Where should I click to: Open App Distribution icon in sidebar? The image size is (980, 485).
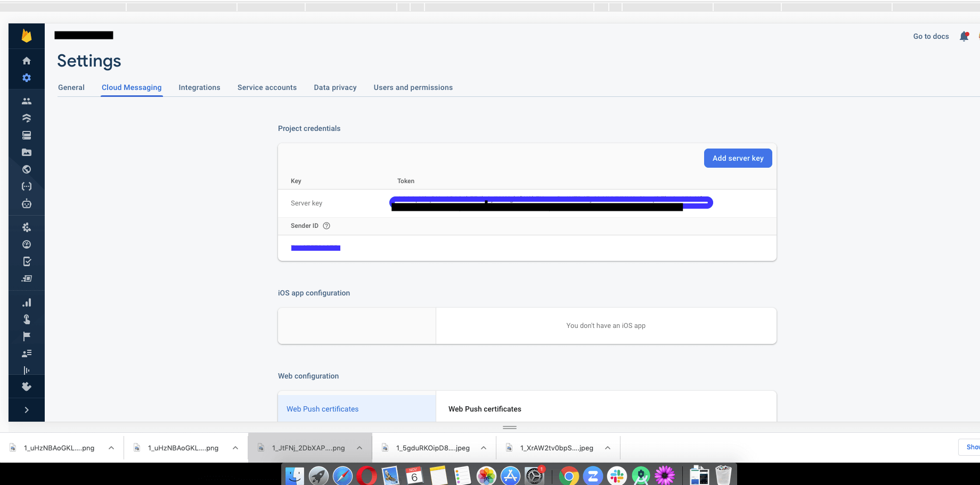27,278
